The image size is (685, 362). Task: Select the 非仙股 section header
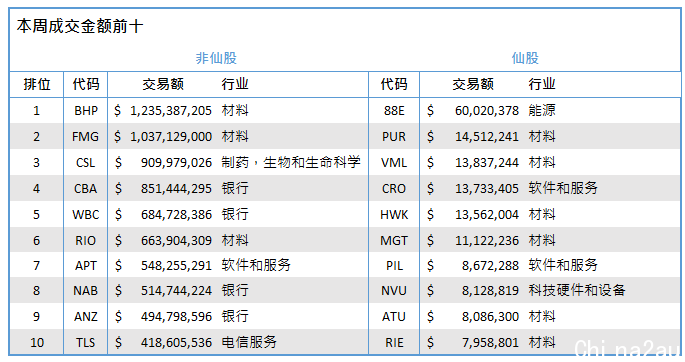(216, 58)
